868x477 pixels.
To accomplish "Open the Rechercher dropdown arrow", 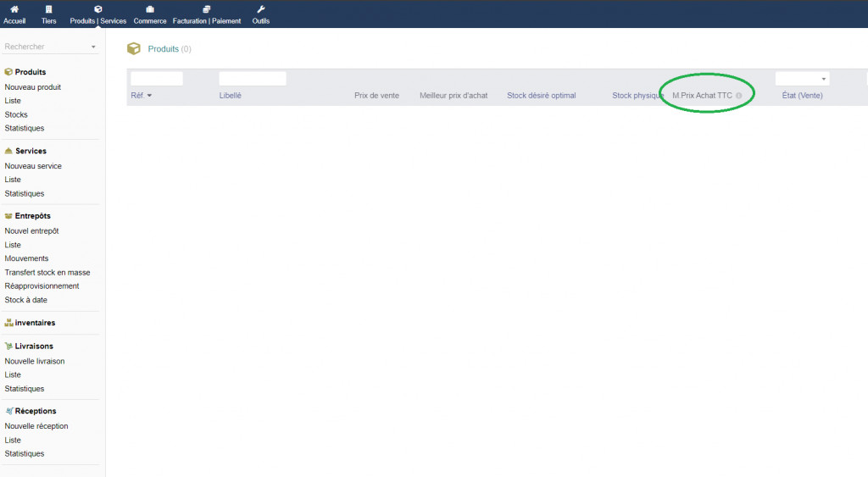I will pyautogui.click(x=93, y=47).
